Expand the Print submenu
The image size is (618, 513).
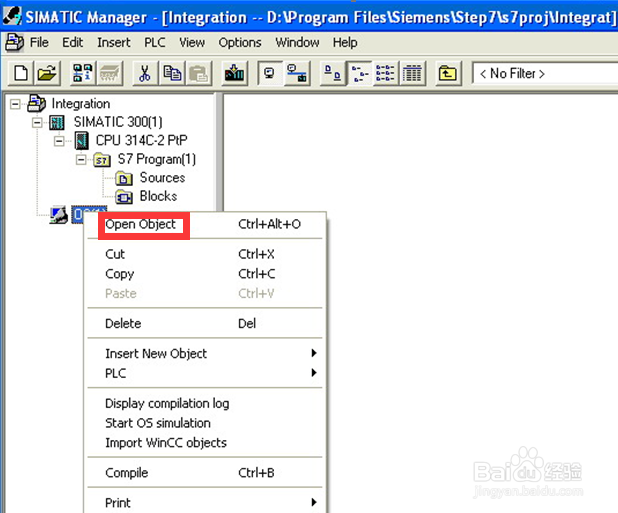[x=207, y=503]
